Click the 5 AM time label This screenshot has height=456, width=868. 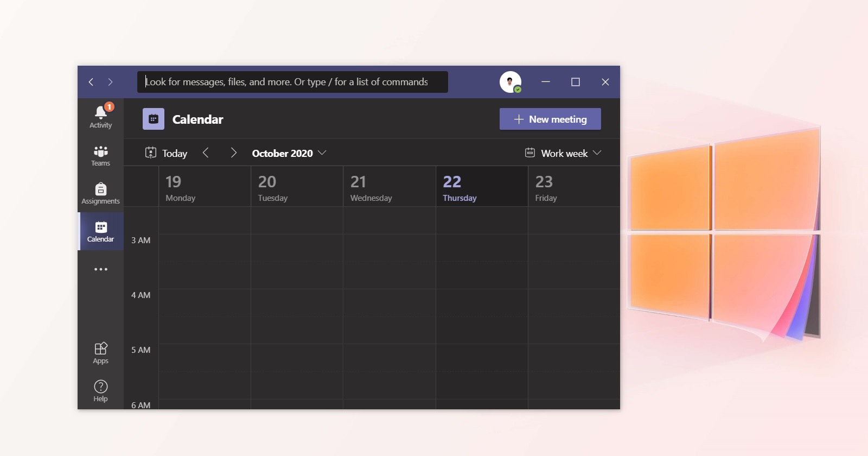(x=141, y=350)
